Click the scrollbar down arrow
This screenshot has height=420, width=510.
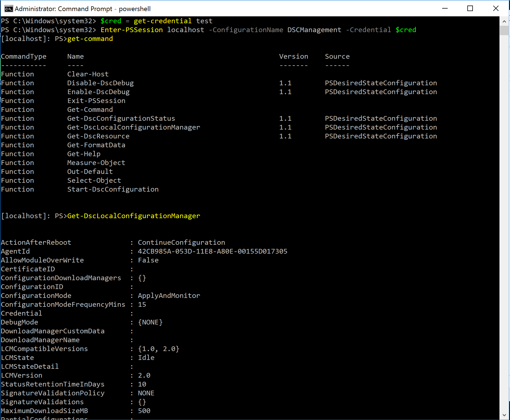point(504,415)
